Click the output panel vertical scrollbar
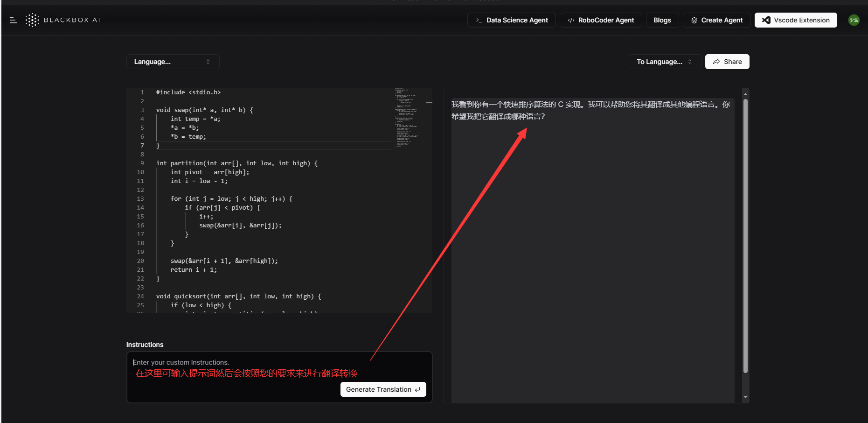 [x=745, y=233]
